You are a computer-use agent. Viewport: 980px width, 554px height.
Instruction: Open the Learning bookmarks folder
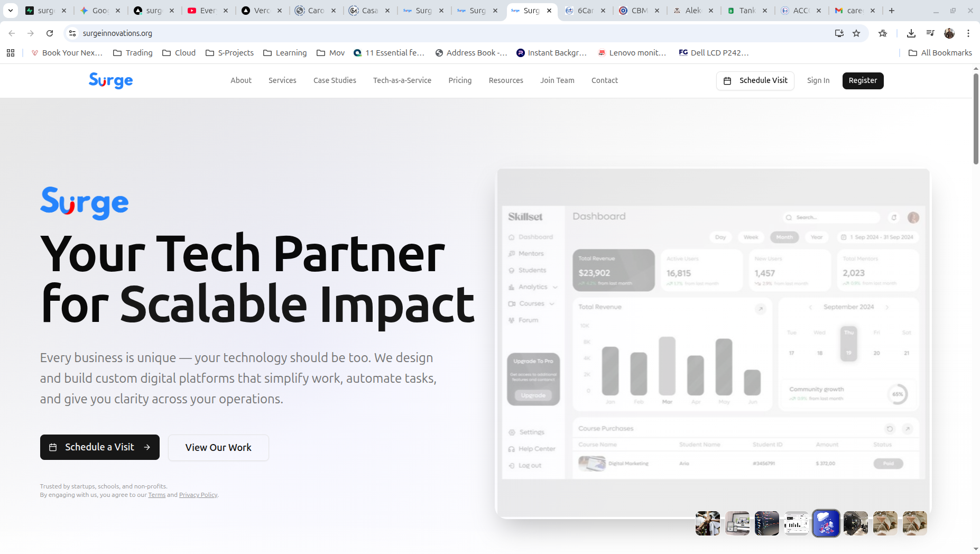click(285, 53)
